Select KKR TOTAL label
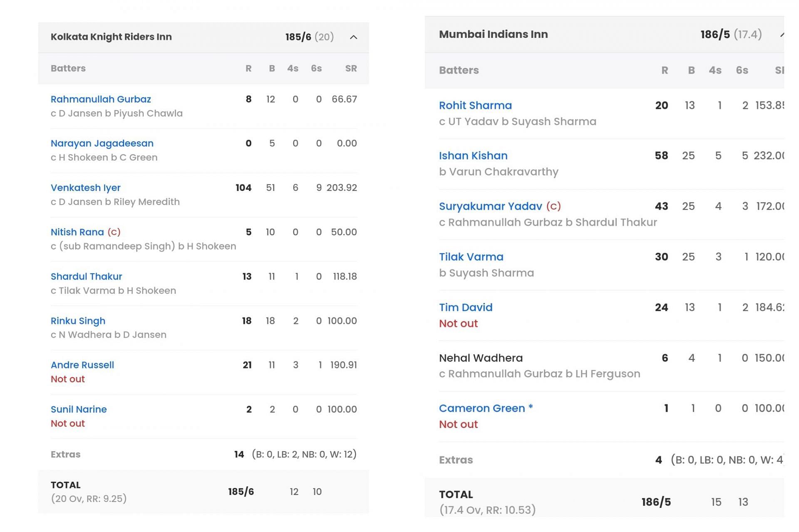 (x=65, y=485)
